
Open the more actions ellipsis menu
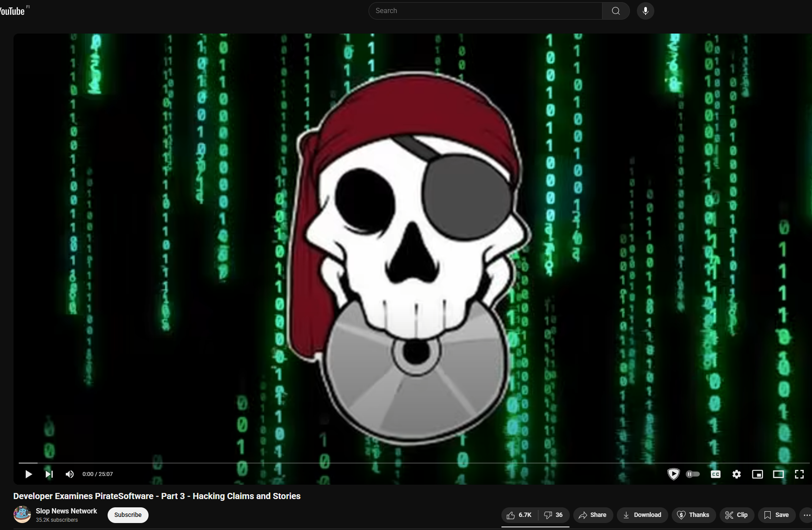click(x=806, y=515)
